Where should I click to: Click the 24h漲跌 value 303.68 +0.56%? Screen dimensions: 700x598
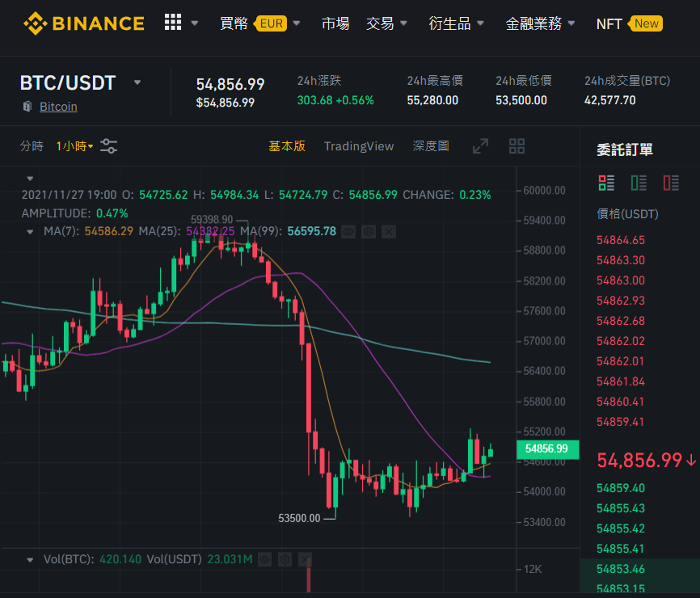pyautogui.click(x=335, y=100)
